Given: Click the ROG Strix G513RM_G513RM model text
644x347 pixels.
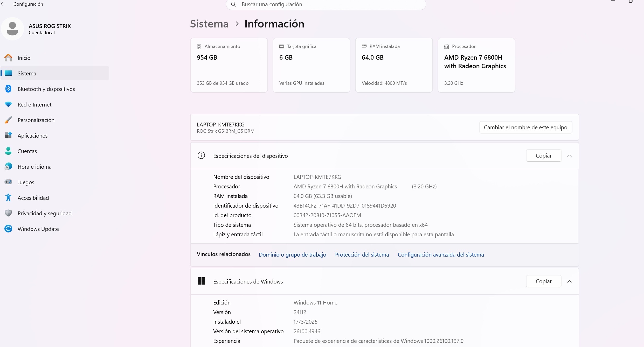Looking at the screenshot, I should [226, 131].
